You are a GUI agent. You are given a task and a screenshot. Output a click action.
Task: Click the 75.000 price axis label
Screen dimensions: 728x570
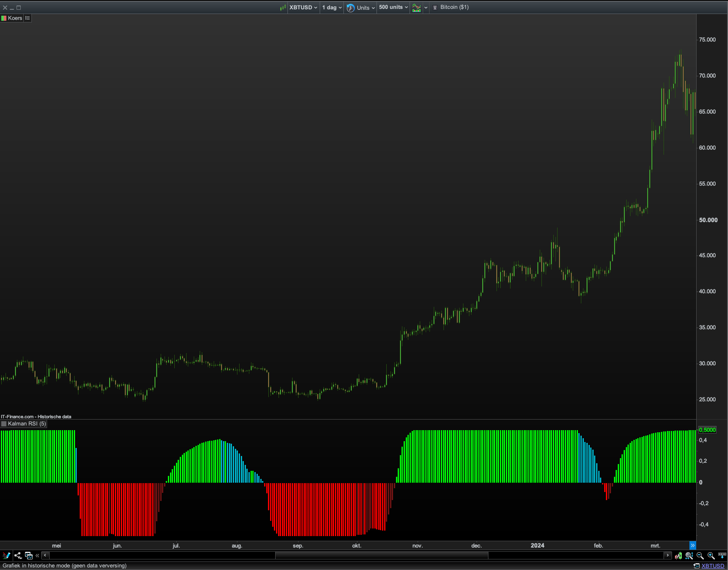pyautogui.click(x=707, y=39)
